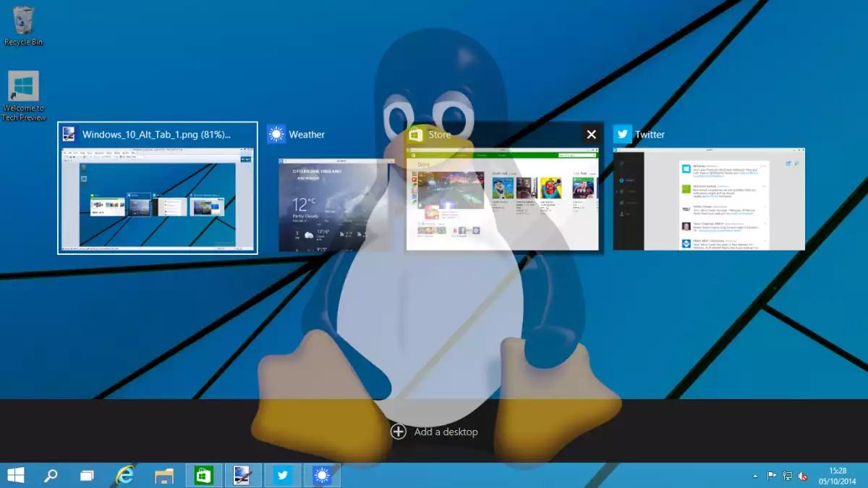Open Welcome to Tech Preview shortcut

click(23, 96)
